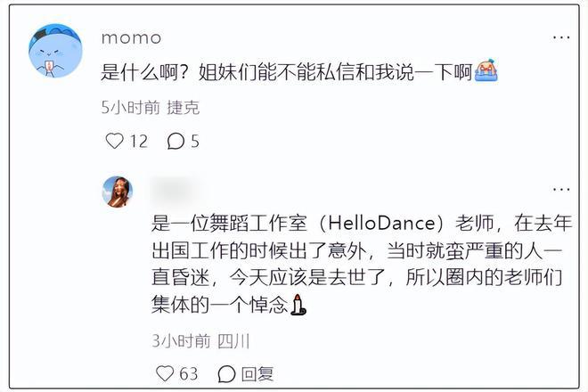
Task: Like the reply using its heart icon
Action: pyautogui.click(x=165, y=373)
